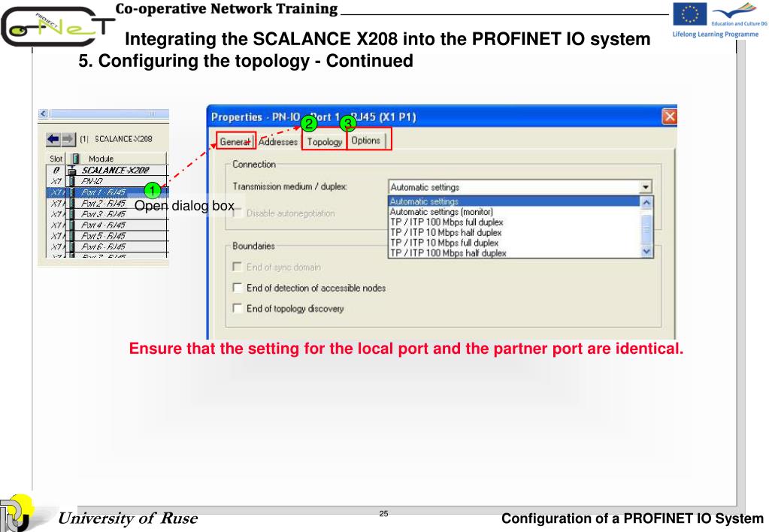Click the slot 0 cell in the table

(56, 170)
